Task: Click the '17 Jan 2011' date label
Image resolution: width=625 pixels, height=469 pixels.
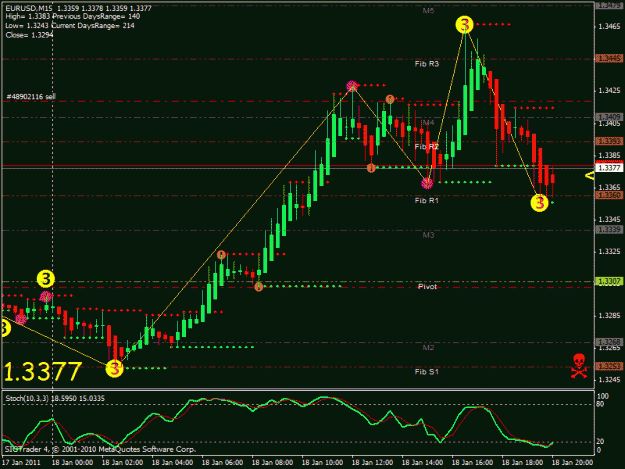Action: pos(21,462)
